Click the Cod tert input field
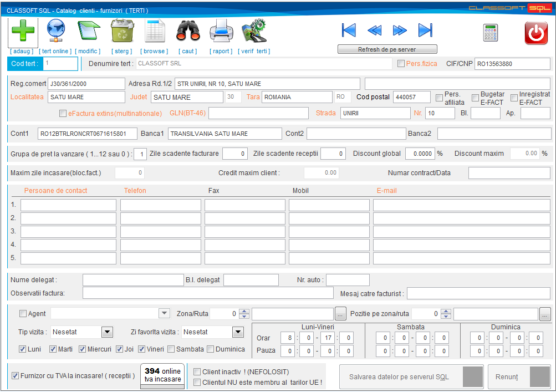This screenshot has width=556, height=392. point(60,64)
